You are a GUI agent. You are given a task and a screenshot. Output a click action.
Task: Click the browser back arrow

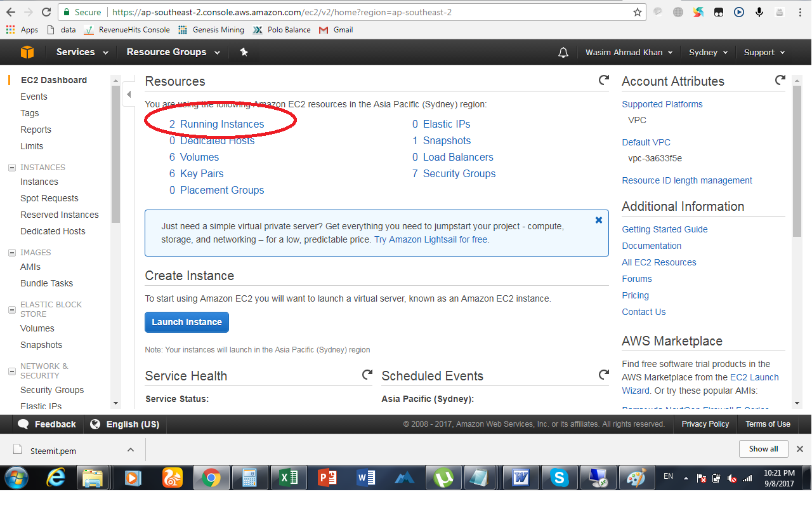tap(11, 12)
